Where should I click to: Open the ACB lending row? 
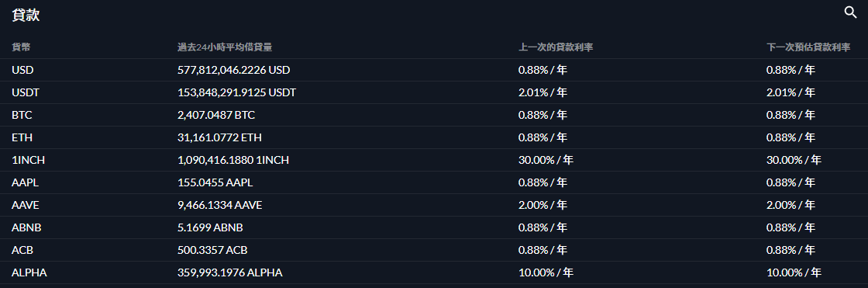point(434,250)
